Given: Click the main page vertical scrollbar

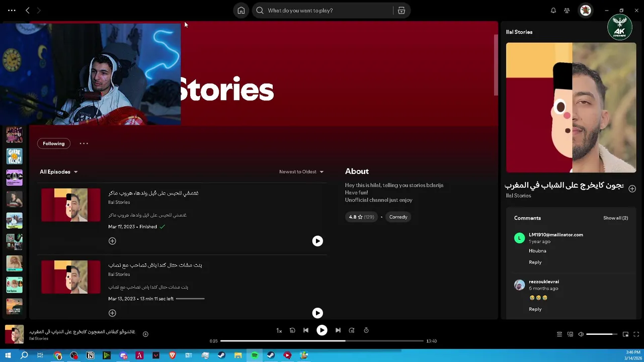Looking at the screenshot, I should (x=496, y=65).
